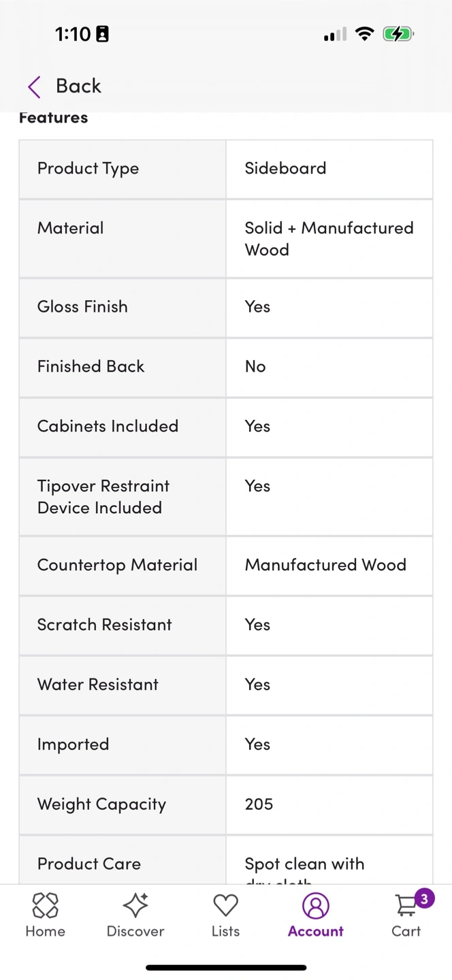This screenshot has width=452, height=980.
Task: Select the Lists tab label
Action: [225, 931]
